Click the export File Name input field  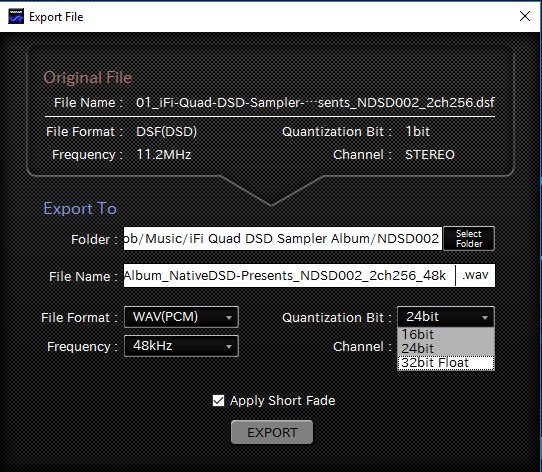click(x=289, y=276)
